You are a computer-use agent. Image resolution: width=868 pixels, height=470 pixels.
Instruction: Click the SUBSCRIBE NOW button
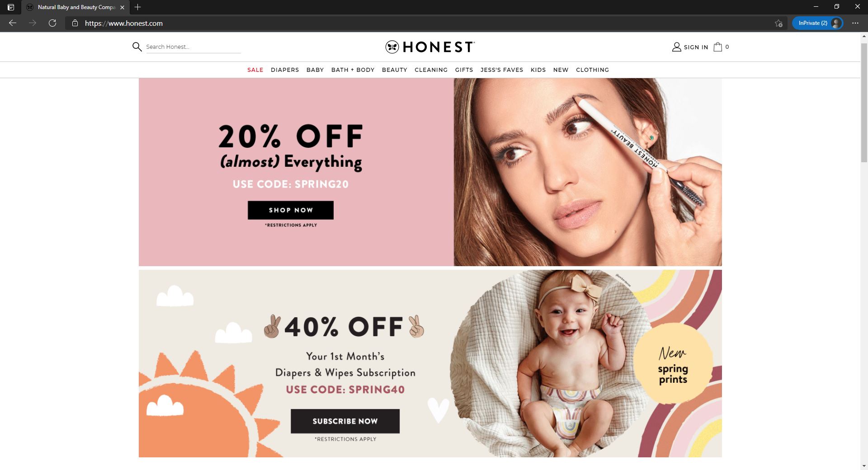345,421
